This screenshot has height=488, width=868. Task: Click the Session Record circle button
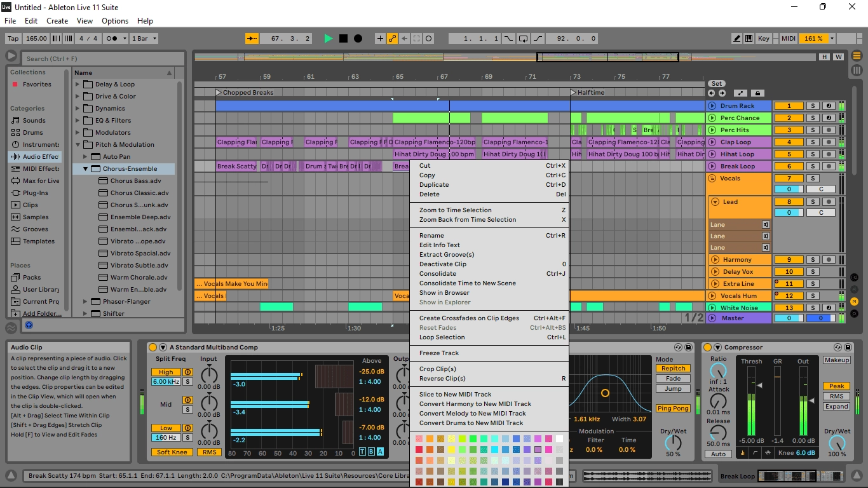429,39
